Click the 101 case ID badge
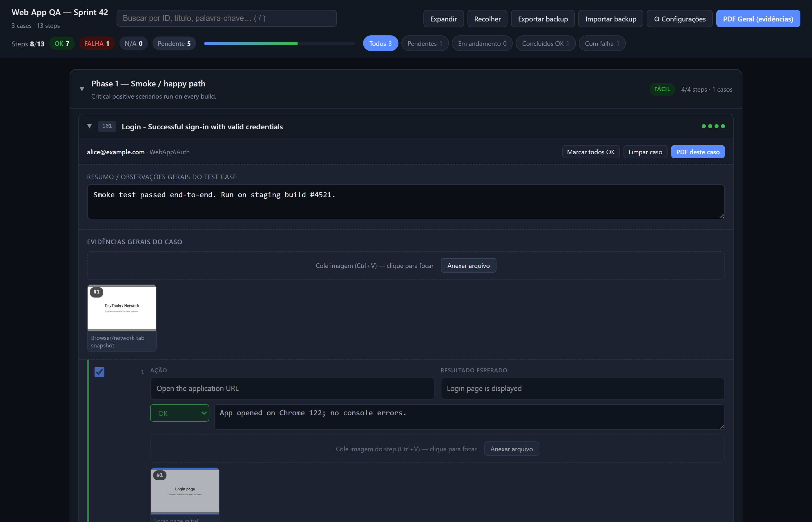Image resolution: width=812 pixels, height=522 pixels. (107, 126)
